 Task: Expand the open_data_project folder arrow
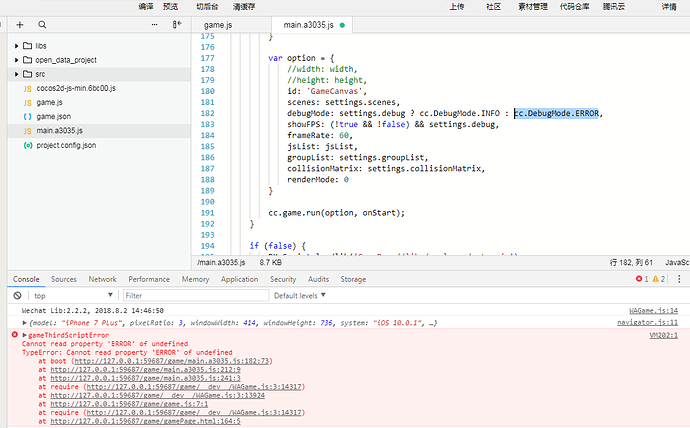point(16,60)
